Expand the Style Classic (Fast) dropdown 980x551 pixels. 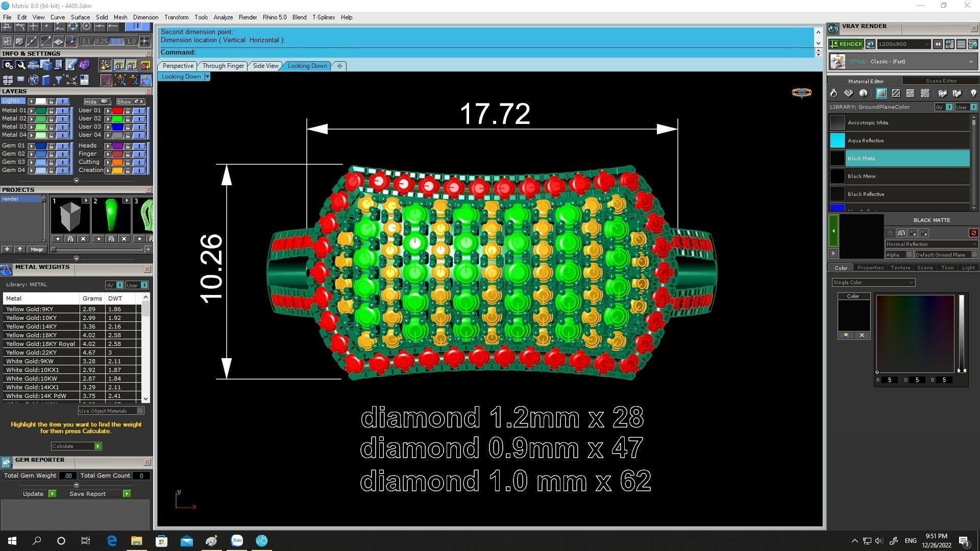[x=970, y=62]
